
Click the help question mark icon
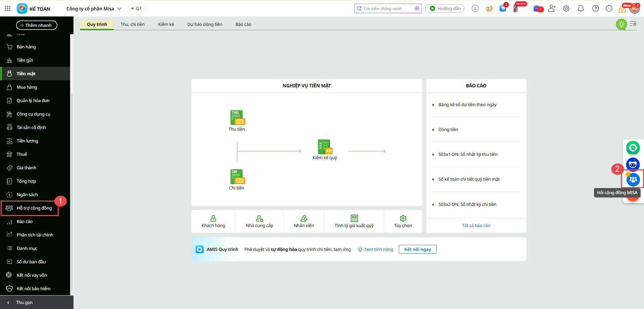point(596,8)
